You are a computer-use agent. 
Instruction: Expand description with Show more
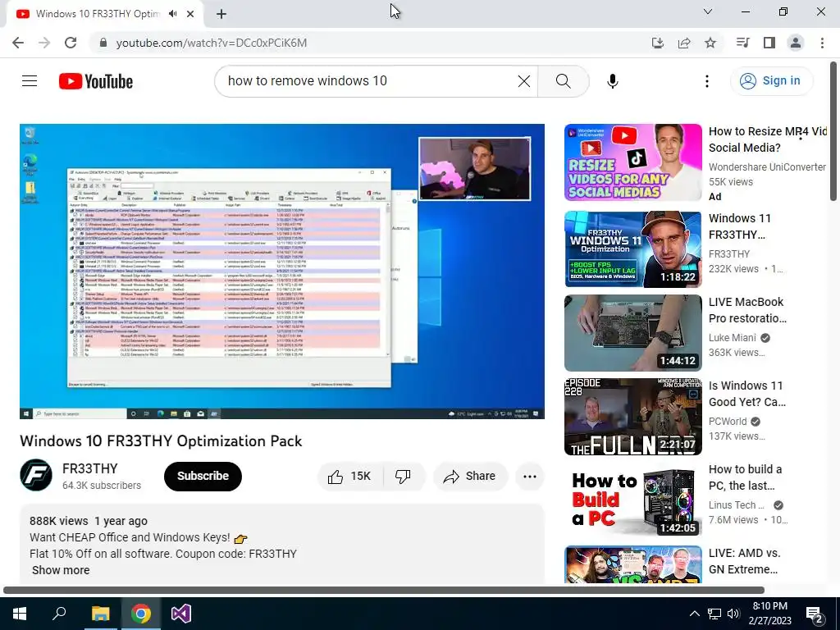coord(61,571)
